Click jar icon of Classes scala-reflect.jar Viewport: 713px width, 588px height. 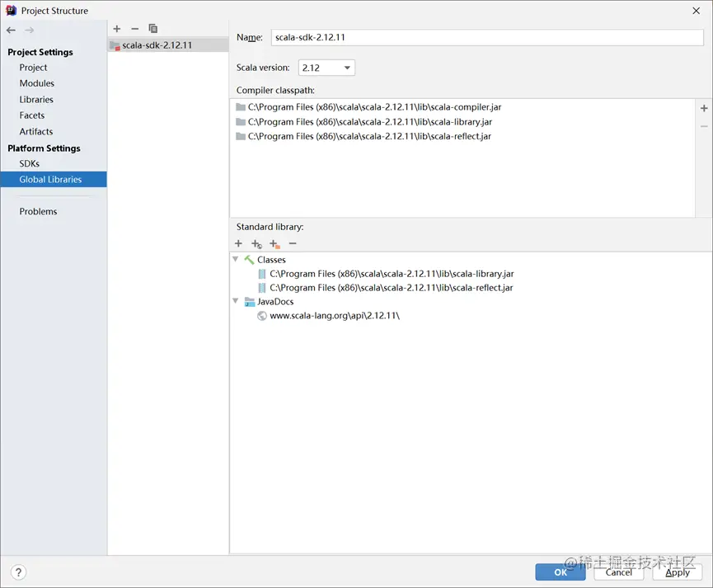262,288
